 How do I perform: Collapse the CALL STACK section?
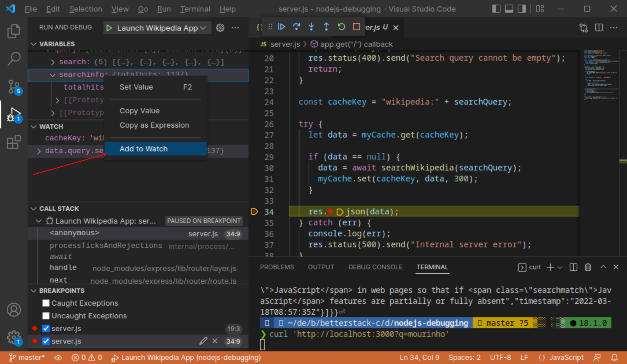[34, 209]
